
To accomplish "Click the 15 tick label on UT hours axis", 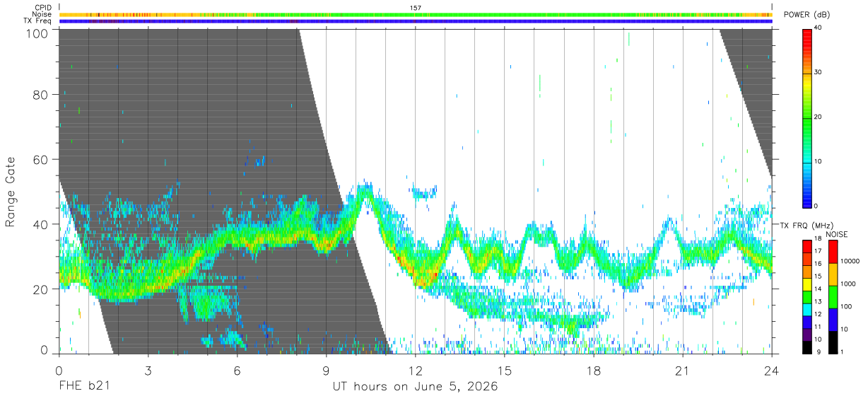I will [504, 371].
